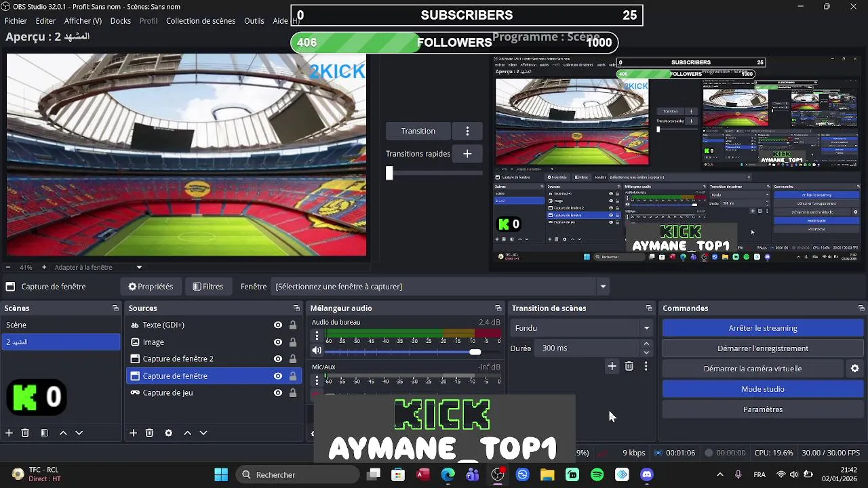Lock the Image source
This screenshot has width=868, height=488.
pyautogui.click(x=293, y=342)
